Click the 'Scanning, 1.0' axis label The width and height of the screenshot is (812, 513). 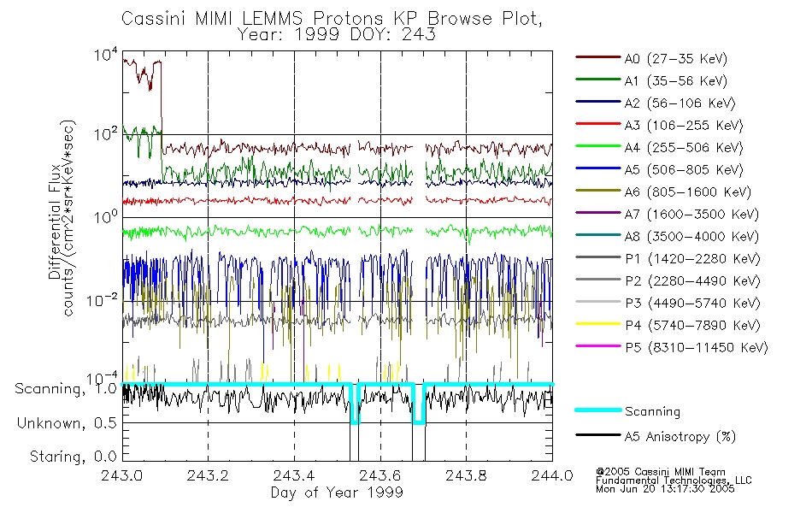(x=66, y=389)
